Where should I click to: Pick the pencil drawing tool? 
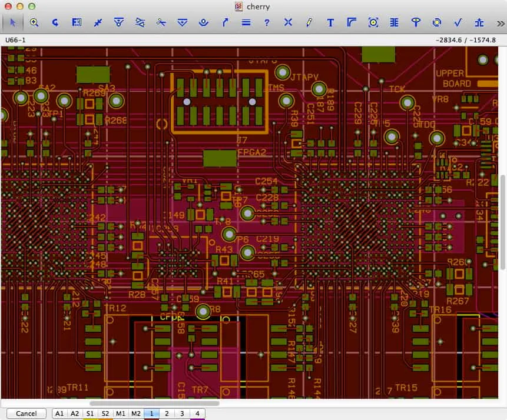pyautogui.click(x=309, y=22)
